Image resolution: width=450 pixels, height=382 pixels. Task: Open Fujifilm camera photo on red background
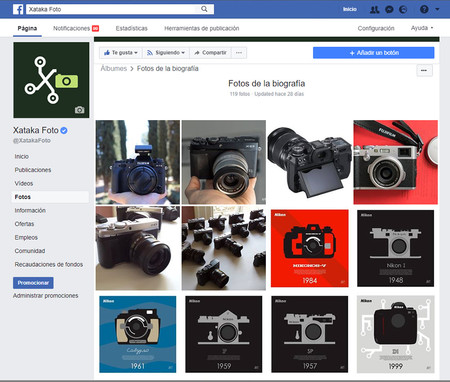pyautogui.click(x=396, y=162)
